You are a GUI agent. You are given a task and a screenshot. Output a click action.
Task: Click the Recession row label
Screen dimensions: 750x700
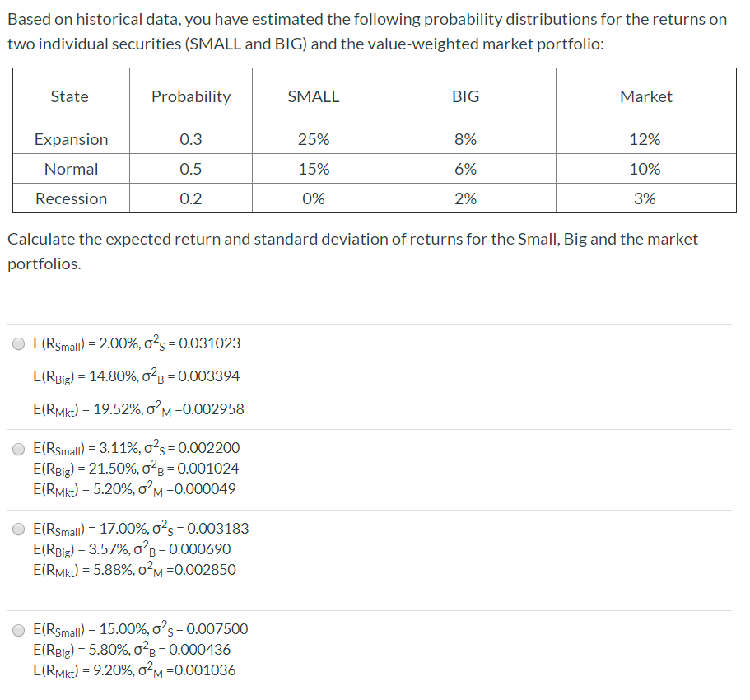pyautogui.click(x=70, y=198)
